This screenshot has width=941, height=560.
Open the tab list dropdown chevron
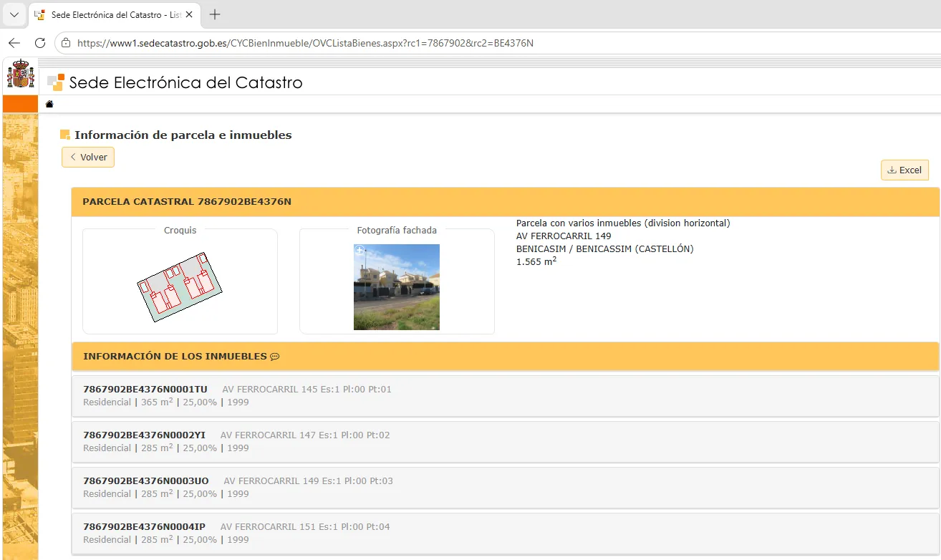[x=14, y=14]
